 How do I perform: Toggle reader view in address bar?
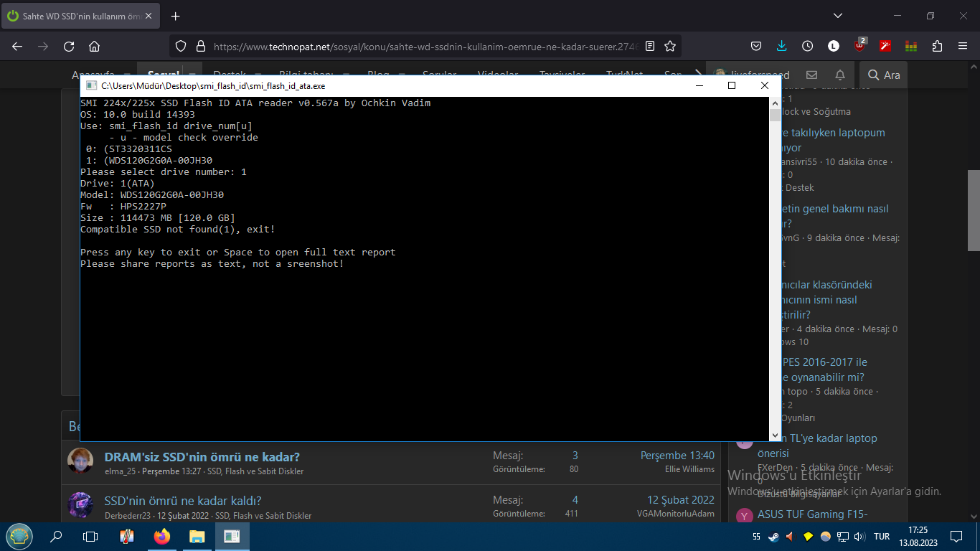(x=650, y=46)
